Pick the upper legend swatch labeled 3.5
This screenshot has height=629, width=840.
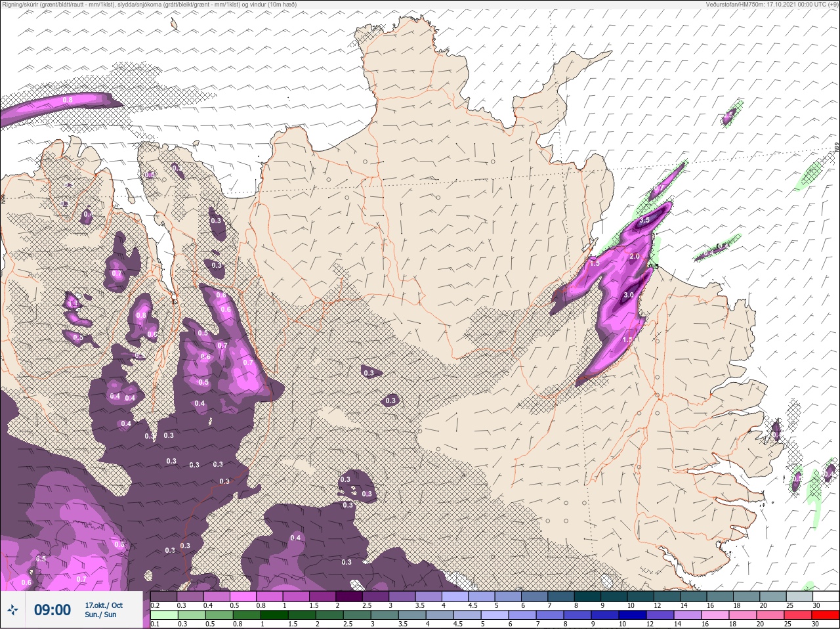430,596
